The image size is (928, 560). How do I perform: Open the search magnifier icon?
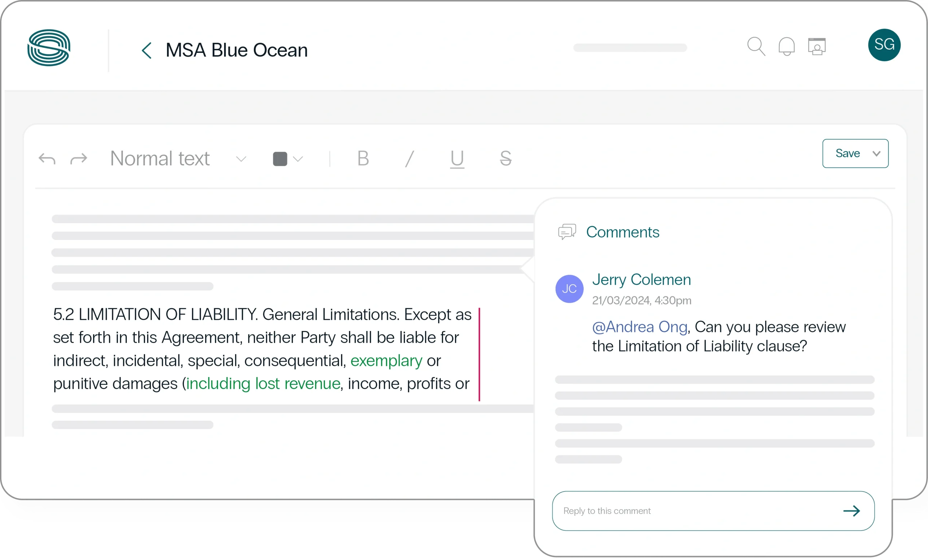(x=756, y=46)
